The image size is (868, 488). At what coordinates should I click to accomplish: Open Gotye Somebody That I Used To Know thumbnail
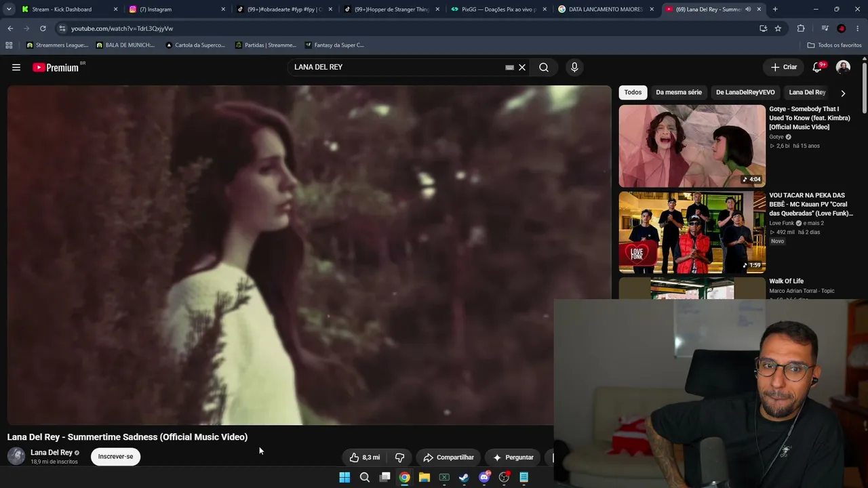click(692, 146)
